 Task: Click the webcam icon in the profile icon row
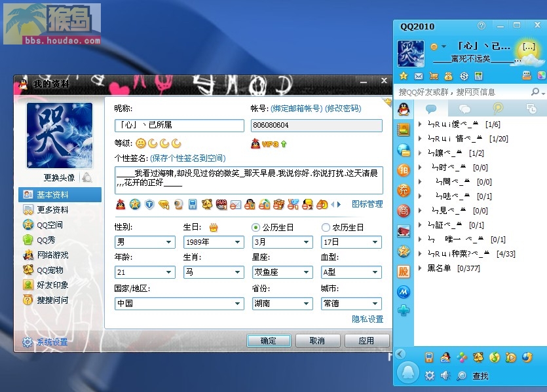(x=178, y=204)
